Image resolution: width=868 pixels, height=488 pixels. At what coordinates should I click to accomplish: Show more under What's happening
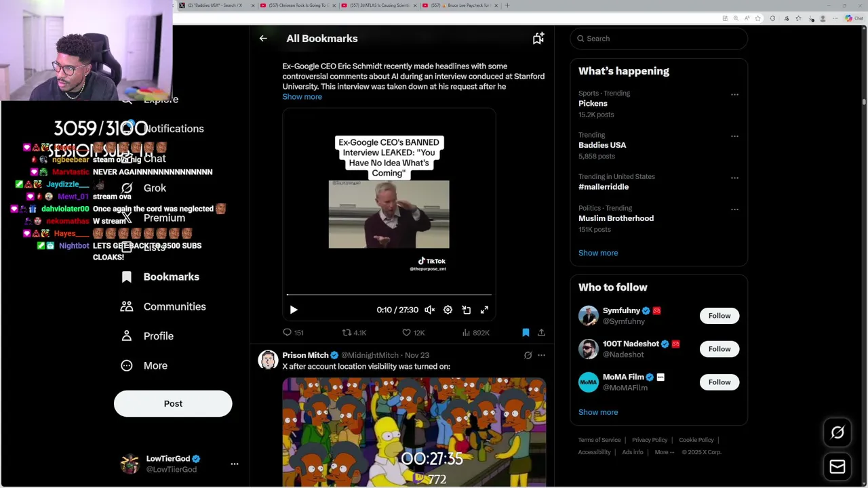pyautogui.click(x=598, y=253)
